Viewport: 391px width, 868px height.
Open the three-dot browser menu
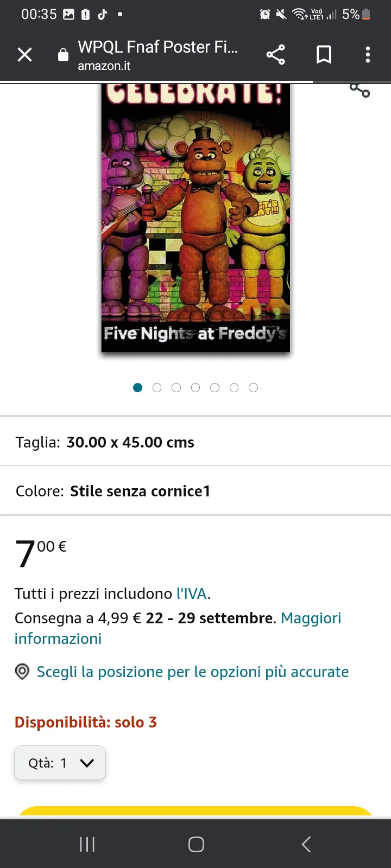[x=368, y=55]
